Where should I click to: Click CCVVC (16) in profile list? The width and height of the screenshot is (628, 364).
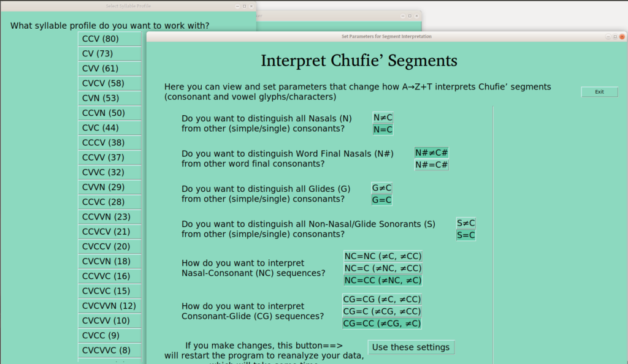pos(109,276)
